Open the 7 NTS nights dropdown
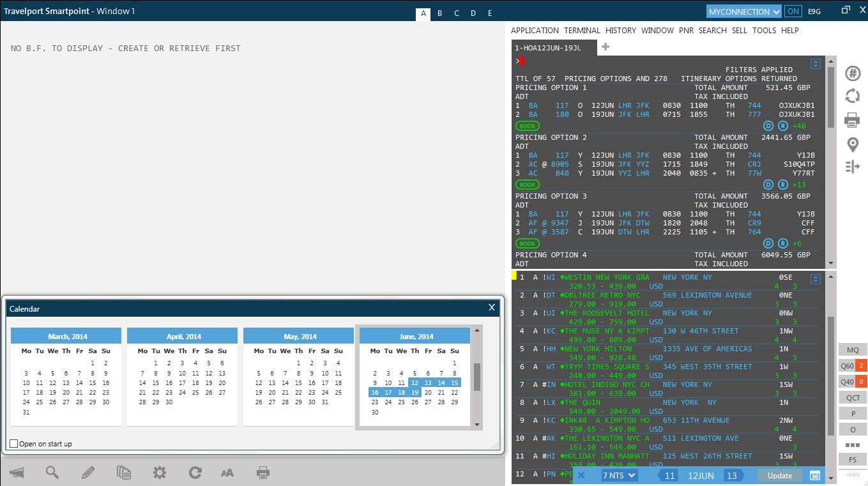The image size is (868, 486). 620,475
